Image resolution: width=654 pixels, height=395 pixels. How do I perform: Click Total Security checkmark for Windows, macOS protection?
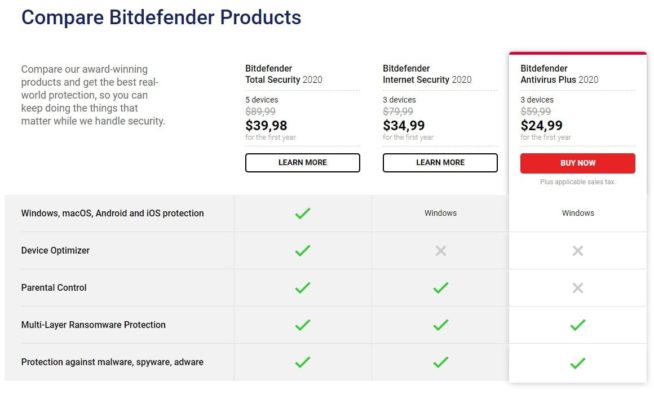point(303,213)
